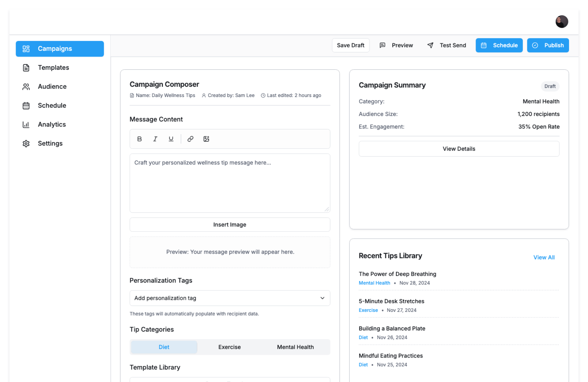Select the Diet tip category
This screenshot has height=382, width=588.
(x=164, y=347)
